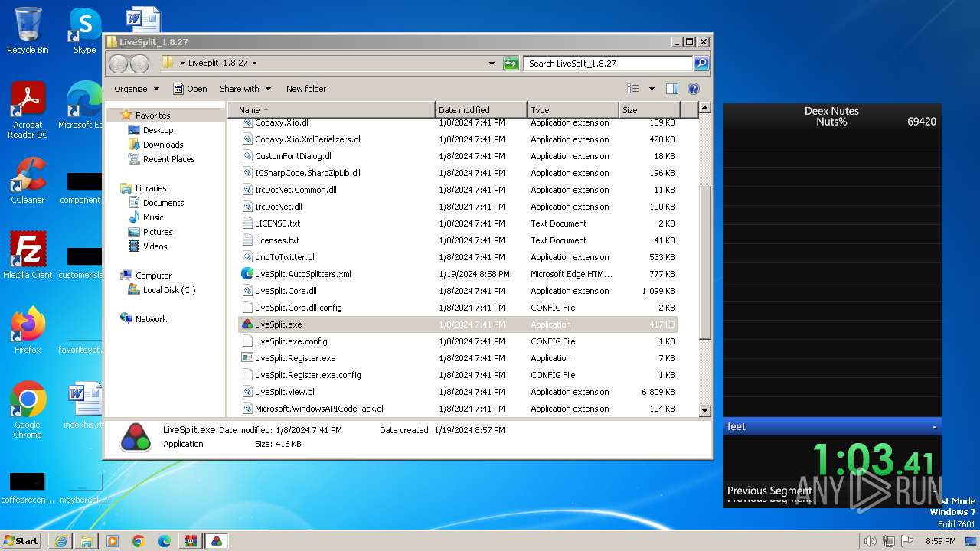Expand the LiveSplit_1.8.27 breadcrumb arrow
The height and width of the screenshot is (551, 980).
(x=254, y=64)
